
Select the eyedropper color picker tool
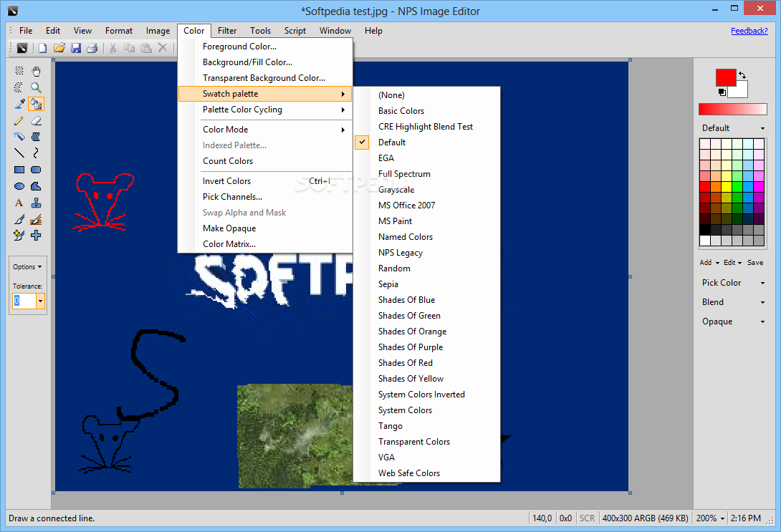[x=19, y=104]
